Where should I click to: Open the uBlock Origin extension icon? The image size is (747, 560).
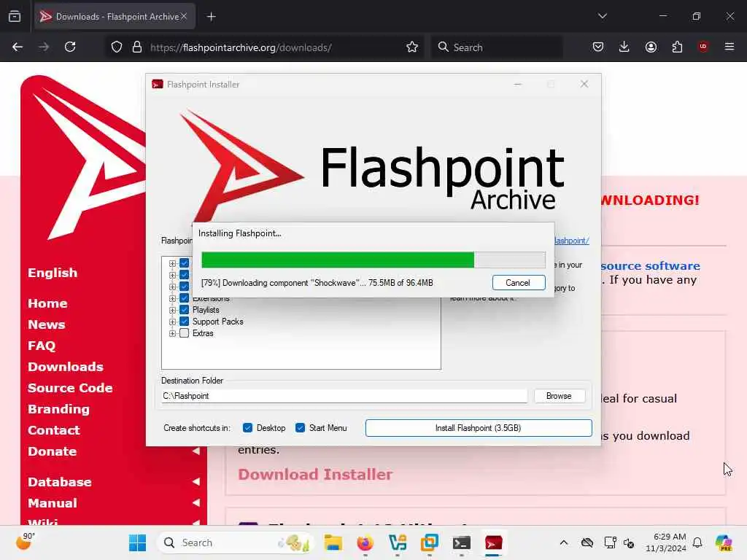pyautogui.click(x=703, y=47)
